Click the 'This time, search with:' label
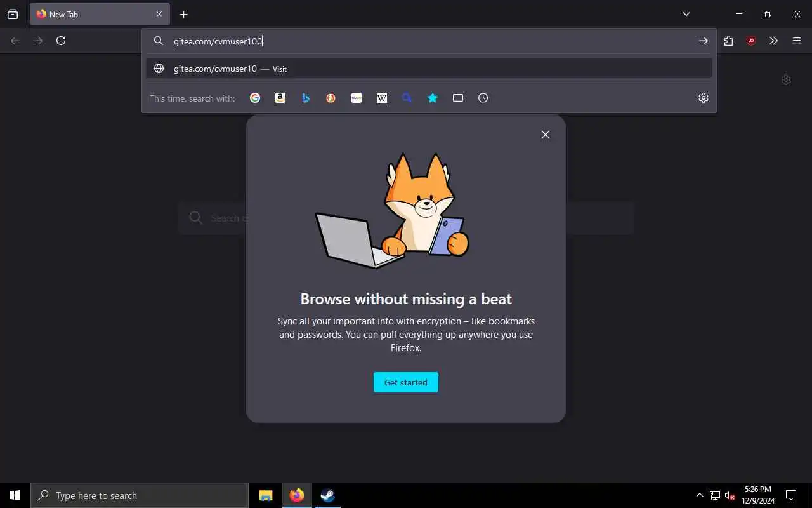 tap(192, 98)
